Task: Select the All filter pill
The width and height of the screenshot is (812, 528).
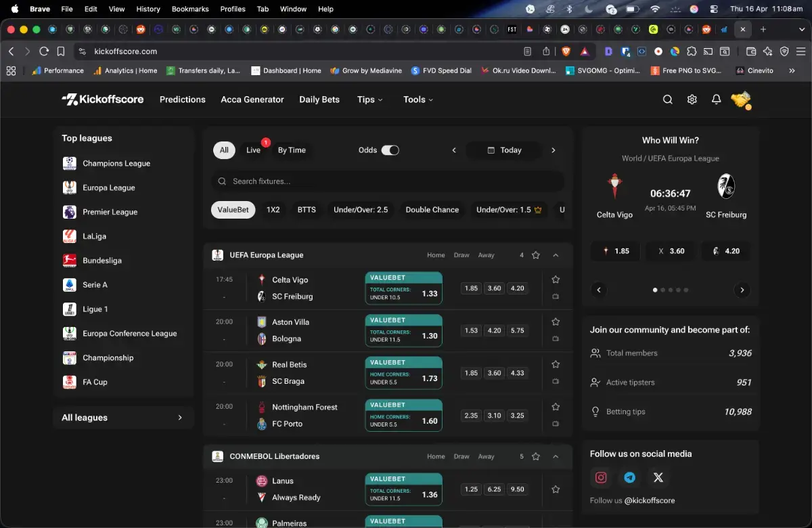Action: coord(224,150)
